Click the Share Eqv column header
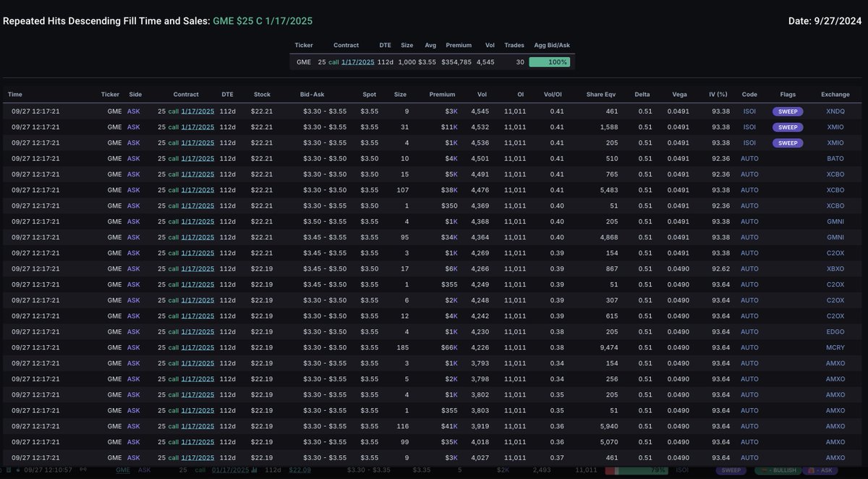 tap(602, 94)
